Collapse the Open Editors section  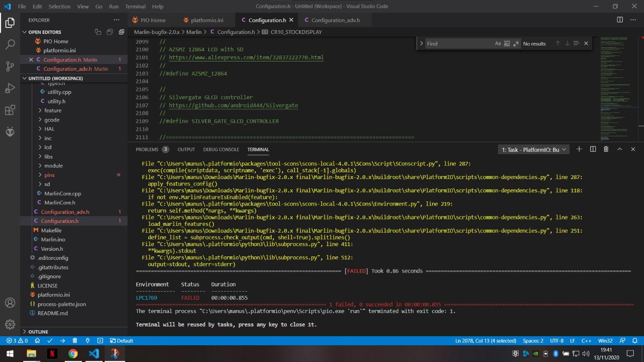pyautogui.click(x=45, y=32)
